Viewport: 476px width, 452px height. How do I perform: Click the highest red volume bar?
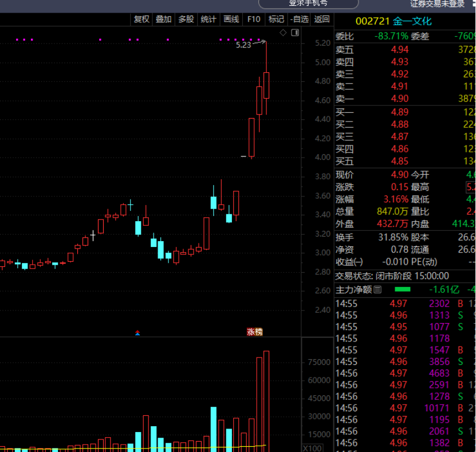[266, 402]
